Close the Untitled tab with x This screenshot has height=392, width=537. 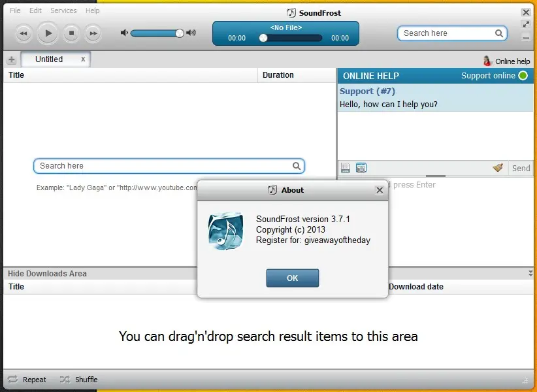(x=83, y=59)
